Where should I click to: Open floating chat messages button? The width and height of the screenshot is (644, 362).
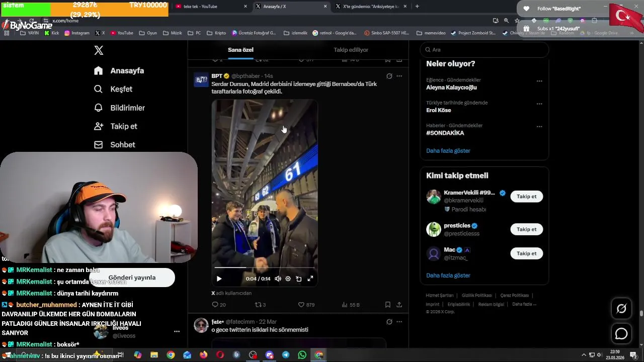(621, 334)
